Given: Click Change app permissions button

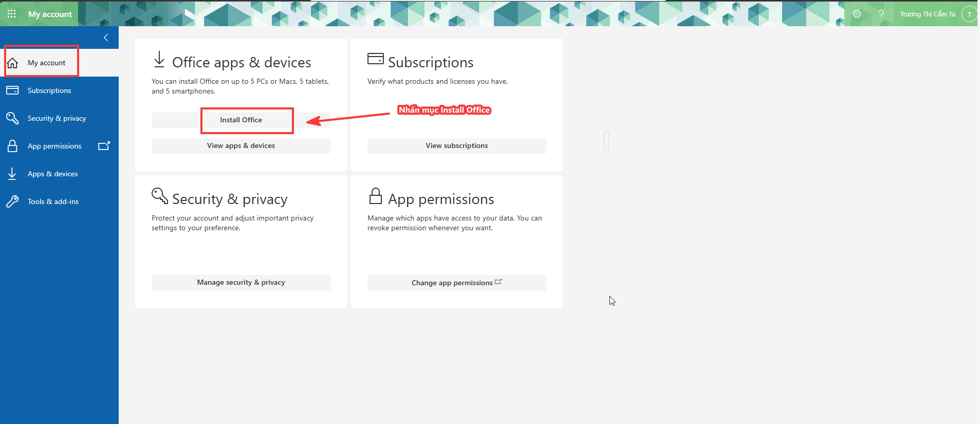Looking at the screenshot, I should [x=457, y=283].
